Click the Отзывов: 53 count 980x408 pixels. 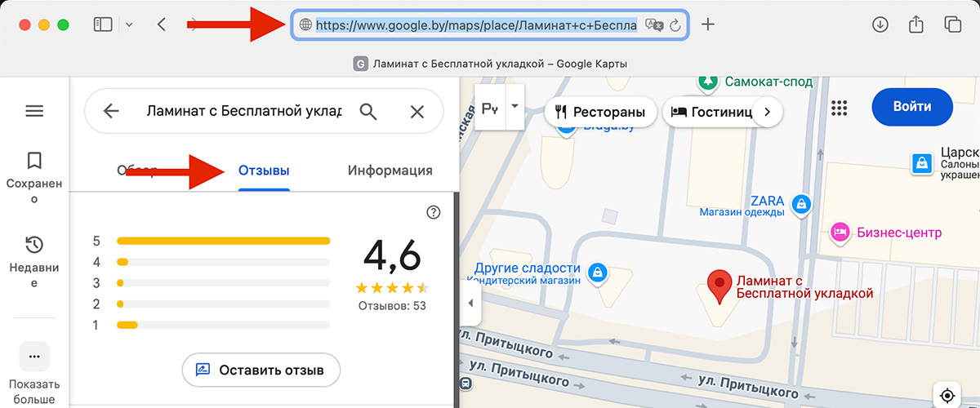pos(392,306)
